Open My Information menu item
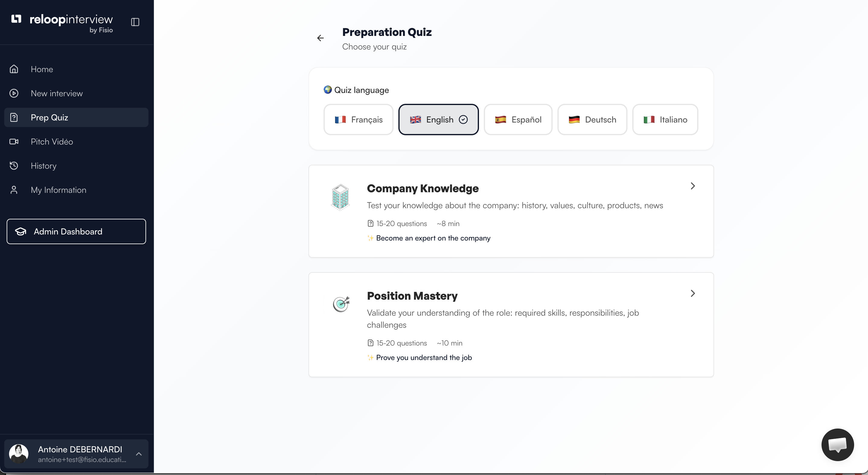Image resolution: width=868 pixels, height=475 pixels. pos(58,190)
